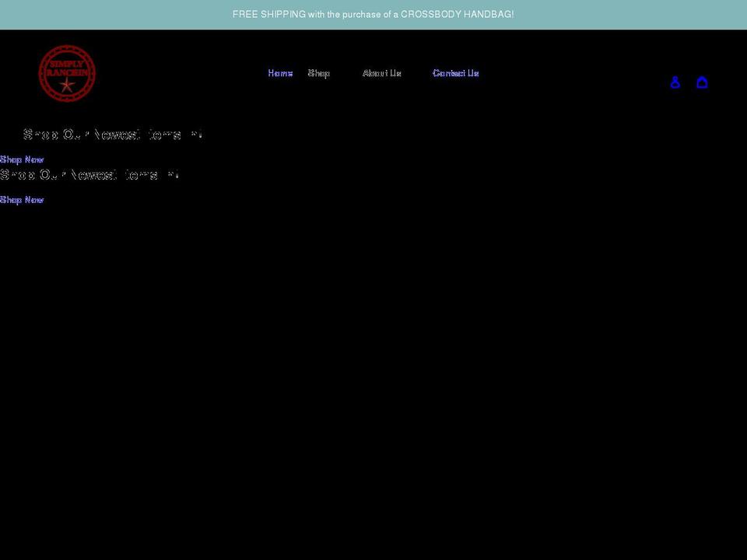Click the 'Shop Our Newest Items In!' heading
The image size is (747, 560).
(x=114, y=134)
